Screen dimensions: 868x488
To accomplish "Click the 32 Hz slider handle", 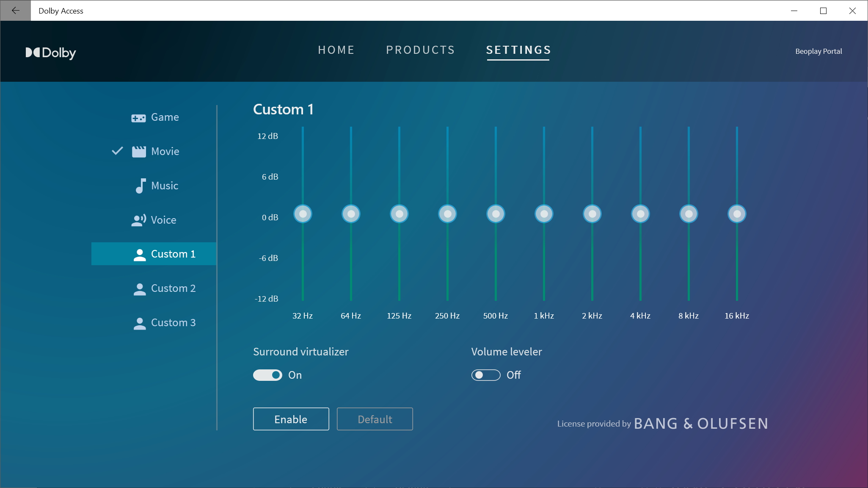I will 303,214.
